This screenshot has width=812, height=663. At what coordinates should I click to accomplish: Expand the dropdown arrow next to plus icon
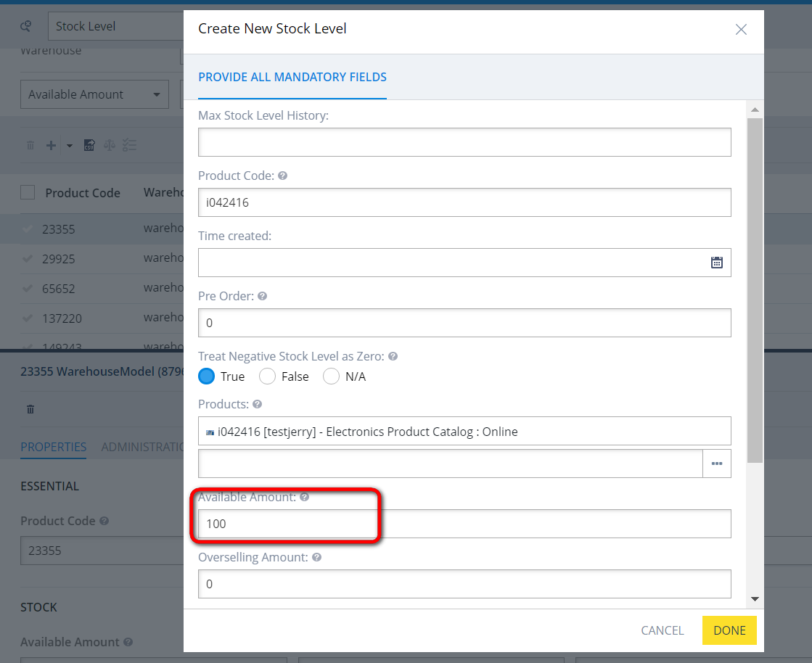pos(70,145)
